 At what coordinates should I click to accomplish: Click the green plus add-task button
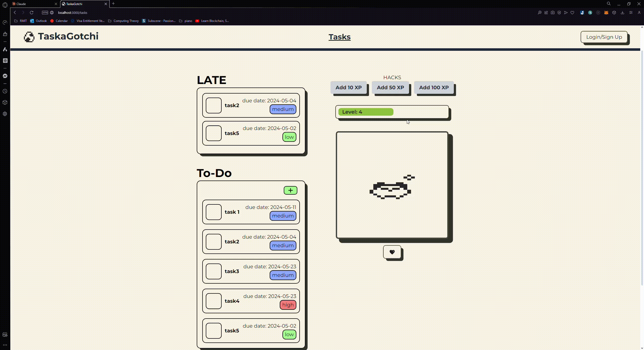(x=290, y=190)
